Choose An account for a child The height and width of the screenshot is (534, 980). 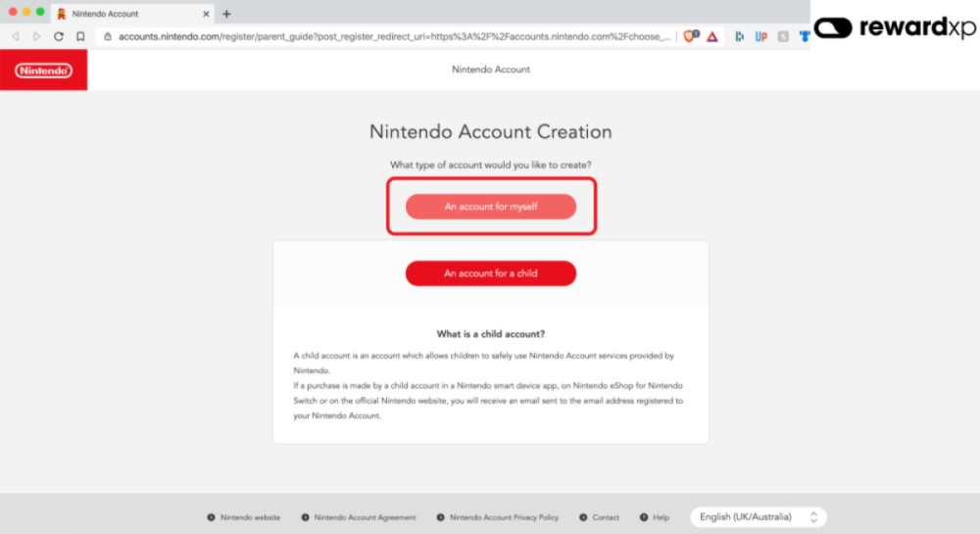click(x=491, y=273)
